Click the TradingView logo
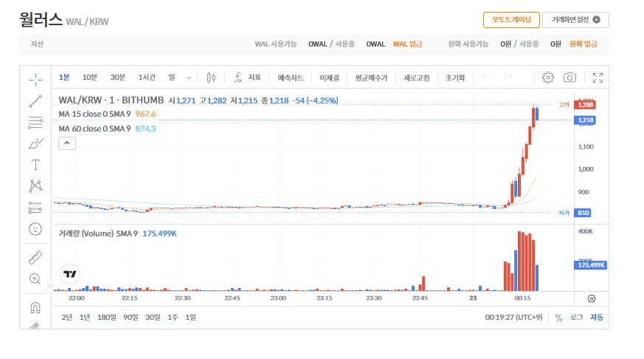The width and height of the screenshot is (644, 359). (x=70, y=274)
